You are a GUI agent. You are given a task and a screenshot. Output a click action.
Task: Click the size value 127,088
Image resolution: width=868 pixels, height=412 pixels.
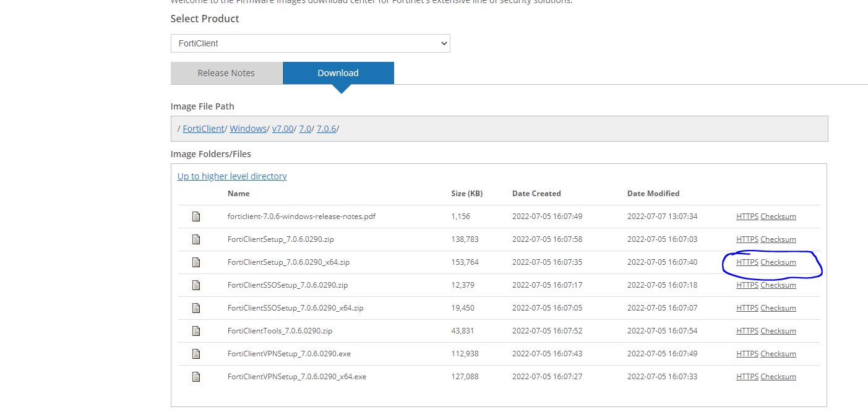coord(465,377)
